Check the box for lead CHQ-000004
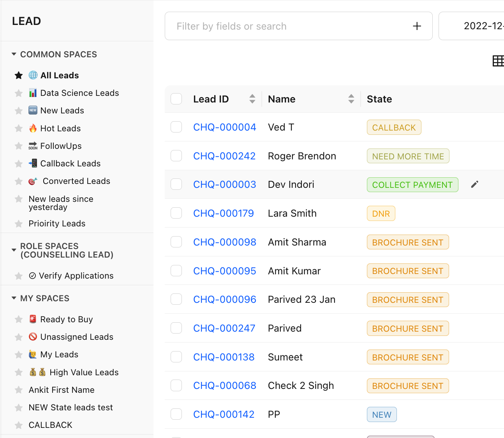 [x=176, y=127]
